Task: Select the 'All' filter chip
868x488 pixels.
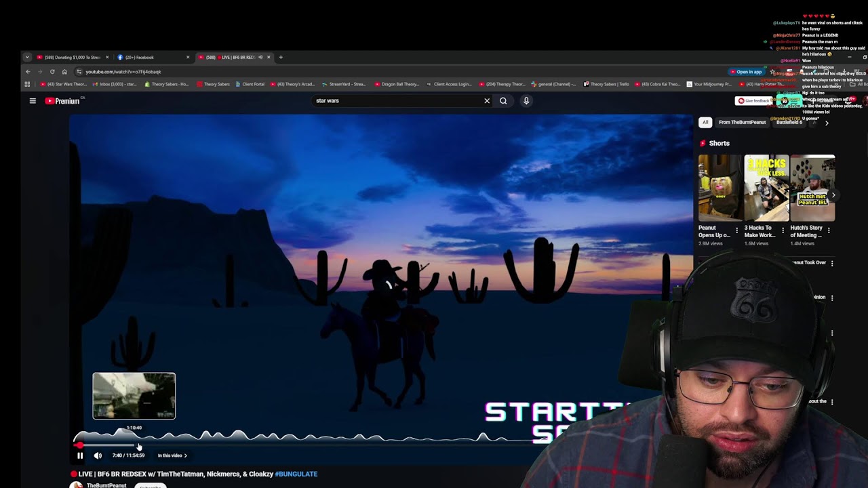Action: click(x=705, y=123)
